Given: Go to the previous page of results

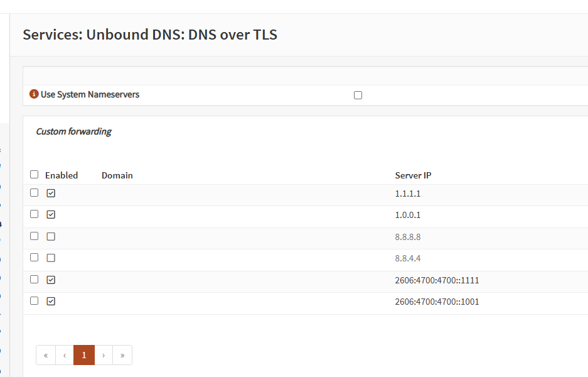Looking at the screenshot, I should click(x=65, y=355).
